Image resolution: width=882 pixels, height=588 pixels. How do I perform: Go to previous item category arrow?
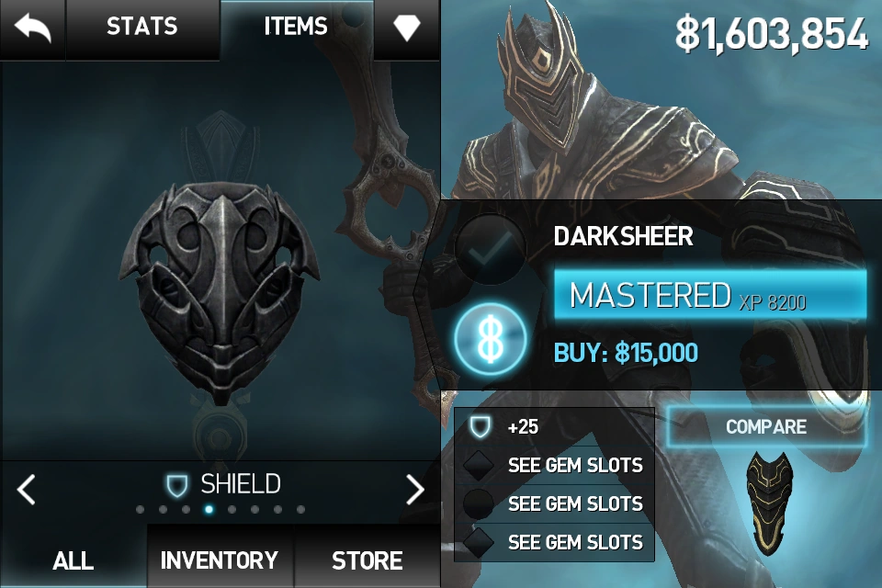tap(27, 489)
